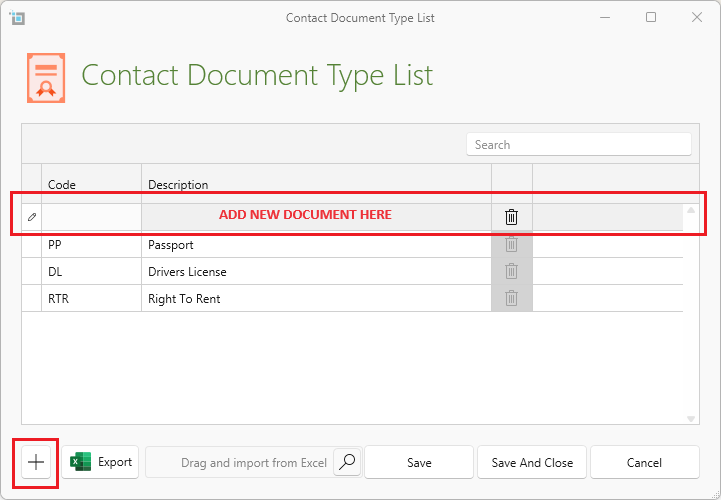The width and height of the screenshot is (721, 500).
Task: Cancel the document type dialog
Action: [x=644, y=462]
